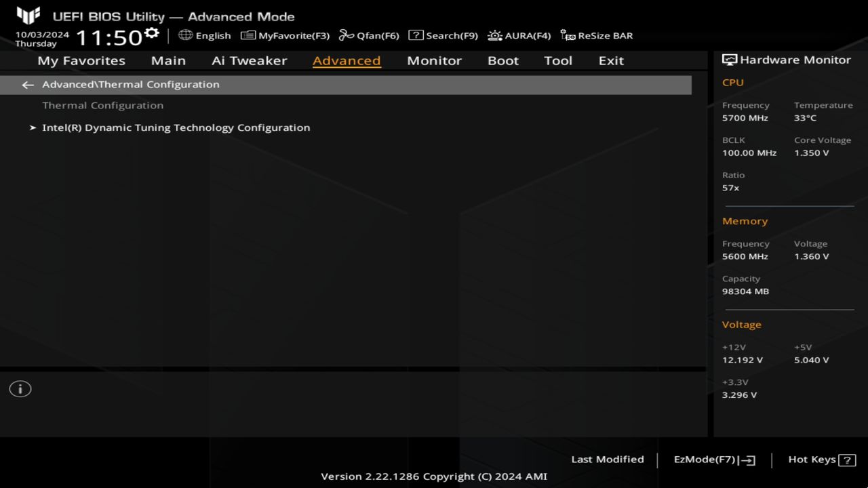Image resolution: width=868 pixels, height=488 pixels.
Task: Click the Hardware Monitor title
Action: 795,60
